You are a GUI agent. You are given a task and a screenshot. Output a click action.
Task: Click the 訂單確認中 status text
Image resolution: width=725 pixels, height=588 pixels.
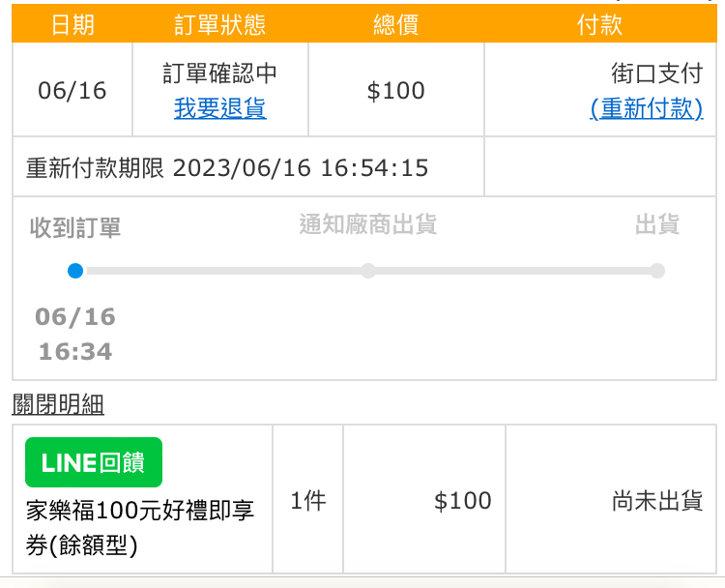tap(219, 73)
